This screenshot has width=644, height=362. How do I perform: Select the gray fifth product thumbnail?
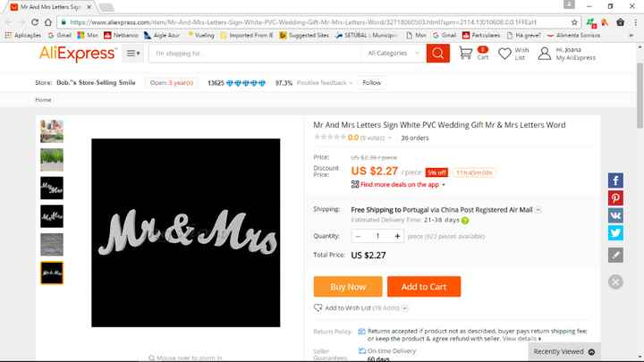tap(52, 245)
